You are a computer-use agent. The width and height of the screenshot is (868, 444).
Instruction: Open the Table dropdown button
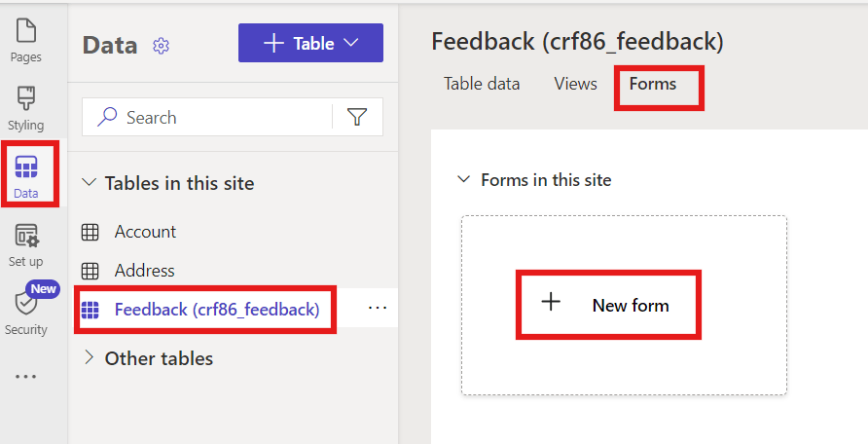(x=310, y=43)
